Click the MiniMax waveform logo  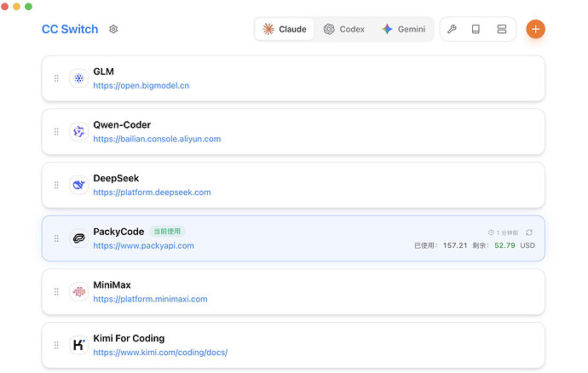click(78, 291)
